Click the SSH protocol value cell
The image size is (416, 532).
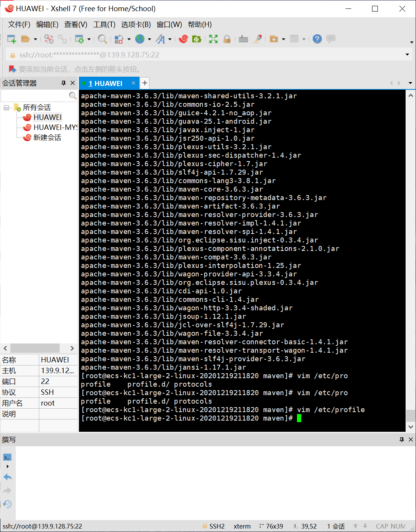click(58, 392)
